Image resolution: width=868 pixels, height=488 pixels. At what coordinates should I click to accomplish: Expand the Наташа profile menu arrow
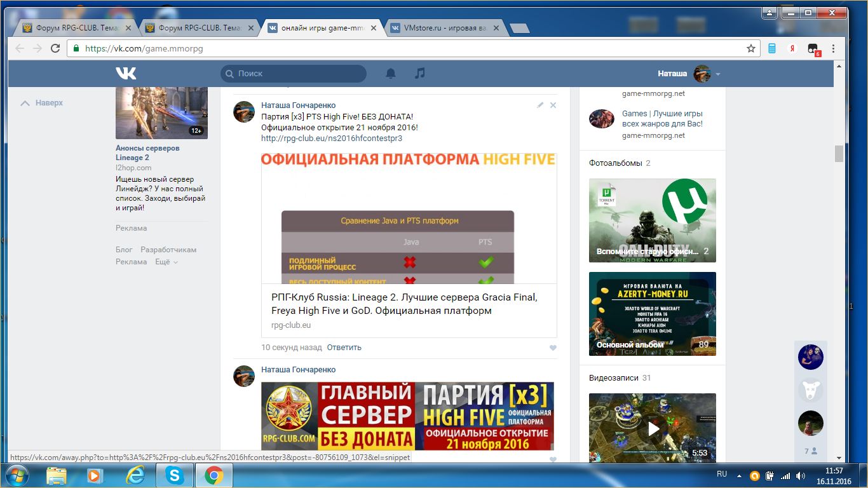(718, 74)
